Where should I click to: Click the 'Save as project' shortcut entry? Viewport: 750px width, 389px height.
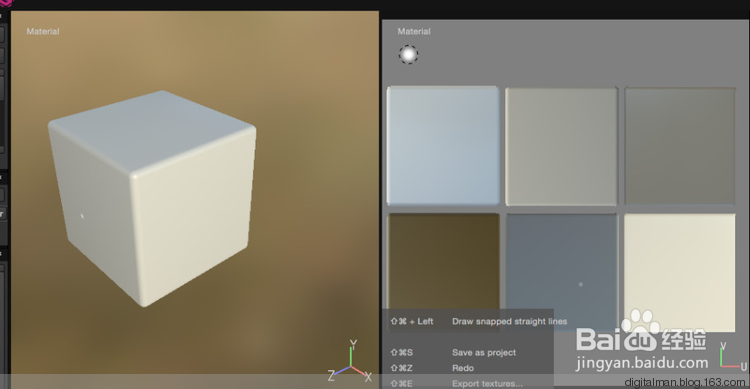tap(453, 353)
